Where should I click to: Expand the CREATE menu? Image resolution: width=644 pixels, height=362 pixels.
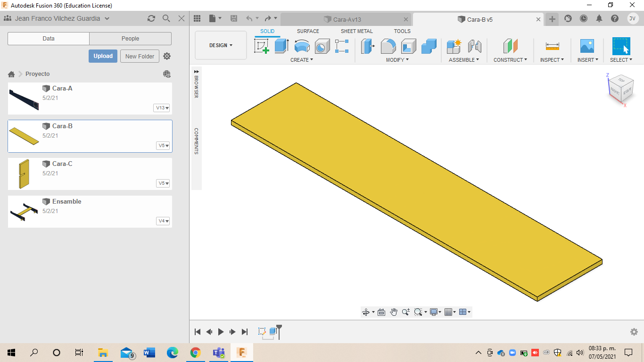coord(302,60)
